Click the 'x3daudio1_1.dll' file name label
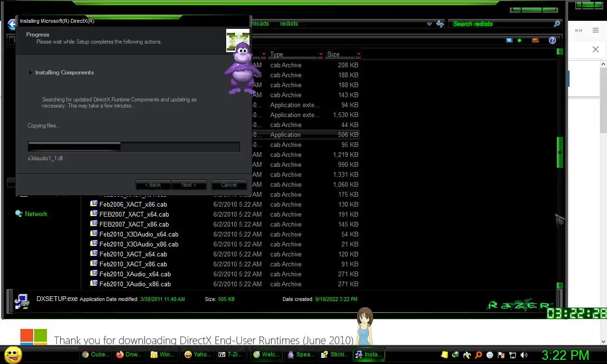 coord(46,158)
